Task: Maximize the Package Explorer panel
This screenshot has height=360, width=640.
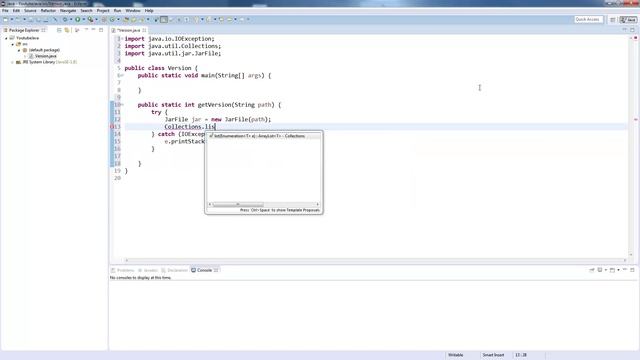Action: pyautogui.click(x=101, y=30)
